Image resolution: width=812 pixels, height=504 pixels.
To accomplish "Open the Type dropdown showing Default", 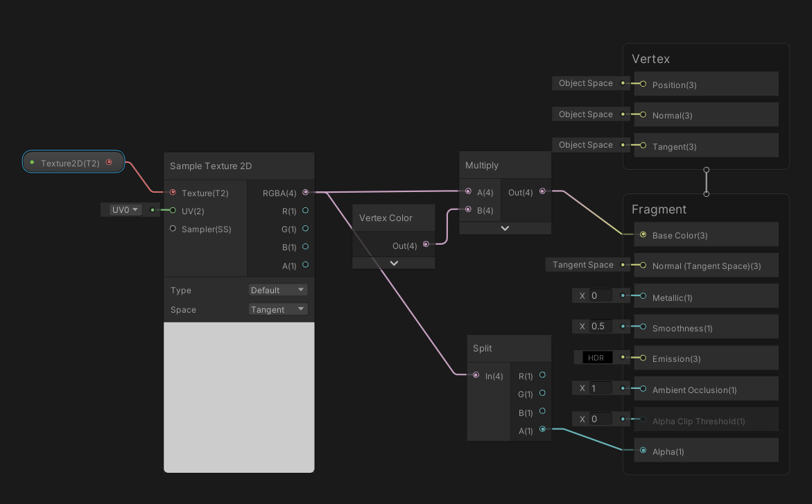I will (278, 290).
